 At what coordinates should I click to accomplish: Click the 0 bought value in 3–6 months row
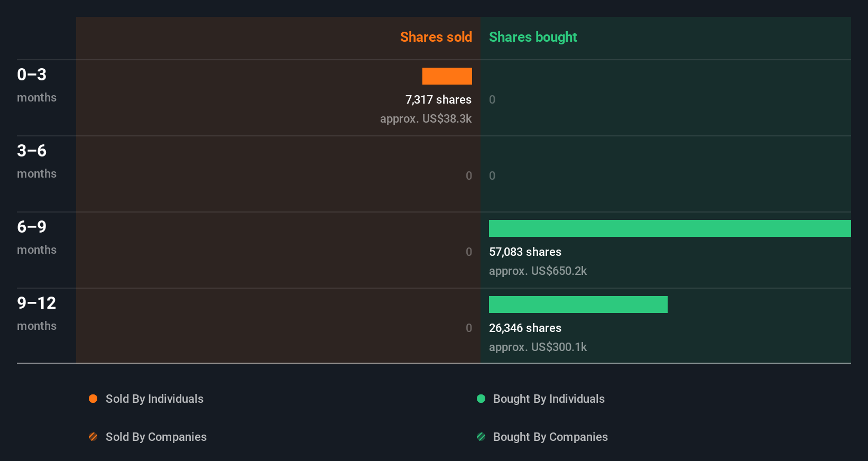(492, 176)
